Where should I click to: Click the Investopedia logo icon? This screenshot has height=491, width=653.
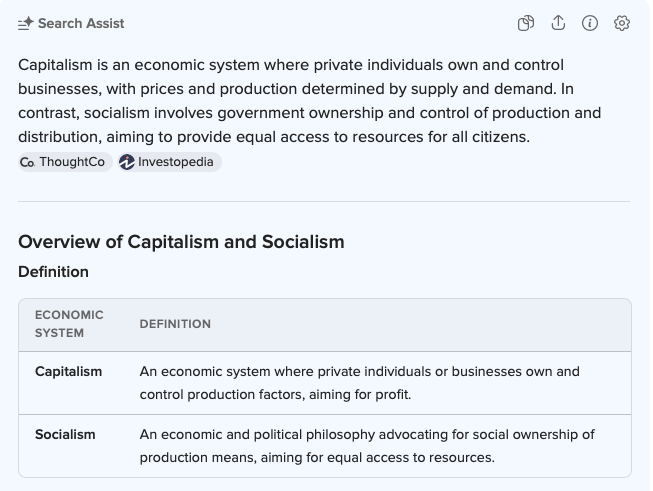127,162
